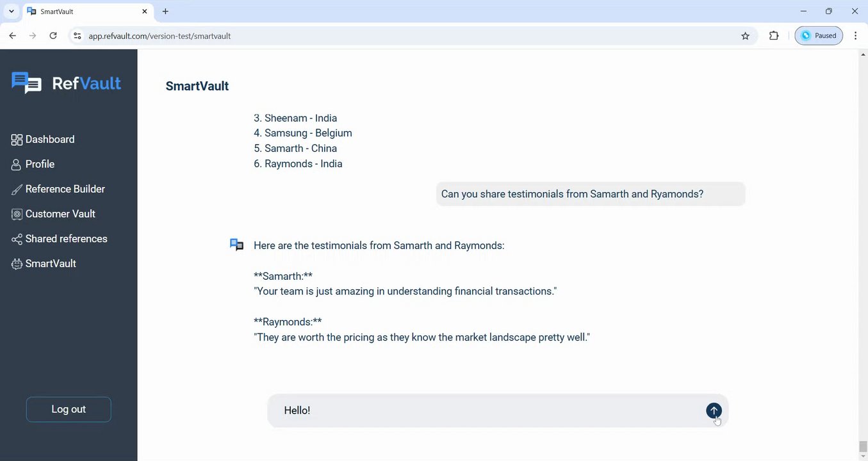The image size is (868, 461).
Task: Click "5. Samarth - China" list entry
Action: click(295, 149)
